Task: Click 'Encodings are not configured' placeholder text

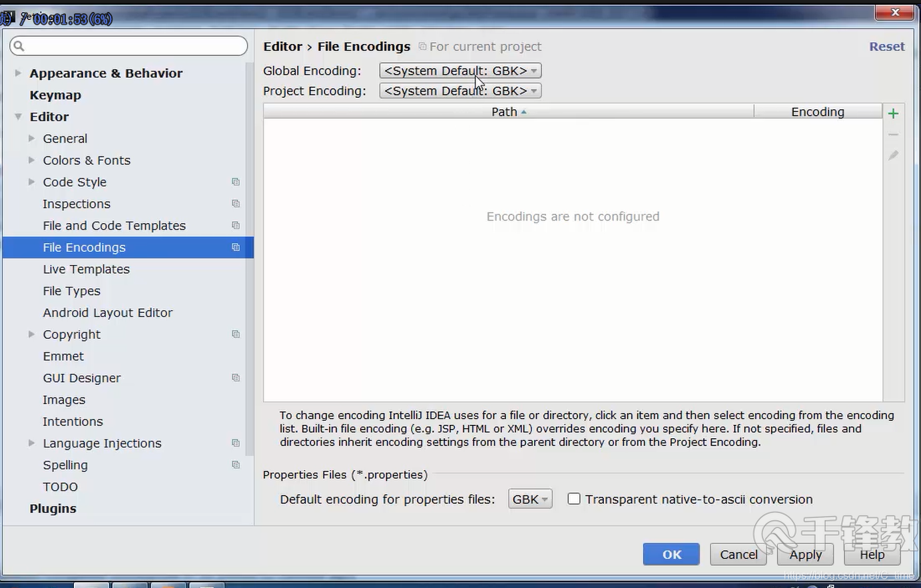Action: [x=573, y=216]
